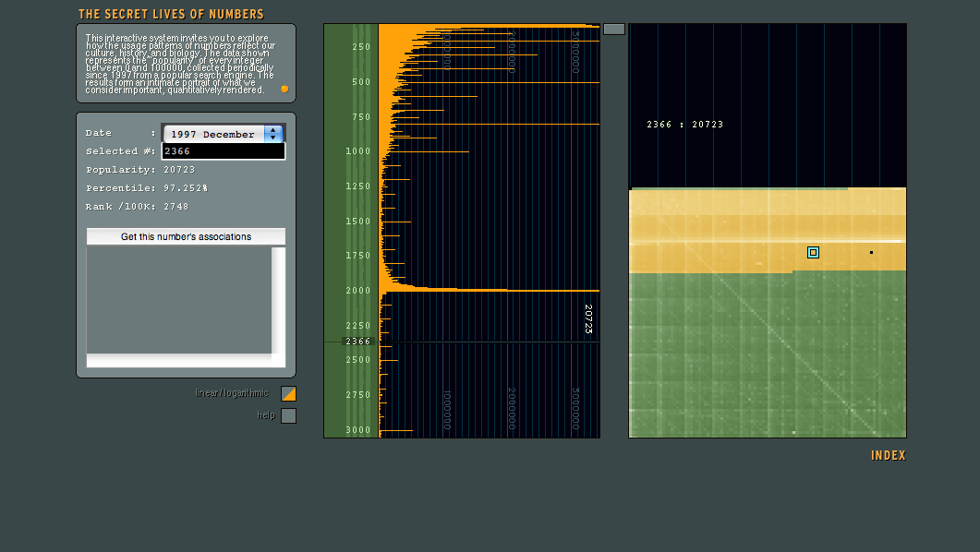Click the 1500 label on the histogram axis
Screen dimensions: 980x552
[357, 221]
